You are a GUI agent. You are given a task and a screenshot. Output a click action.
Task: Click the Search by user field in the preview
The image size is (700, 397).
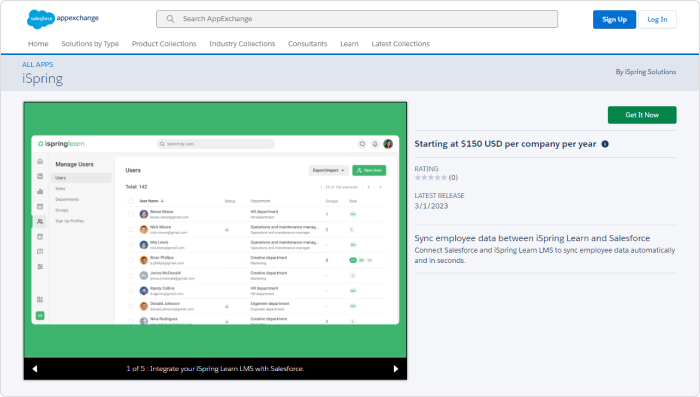click(x=215, y=144)
